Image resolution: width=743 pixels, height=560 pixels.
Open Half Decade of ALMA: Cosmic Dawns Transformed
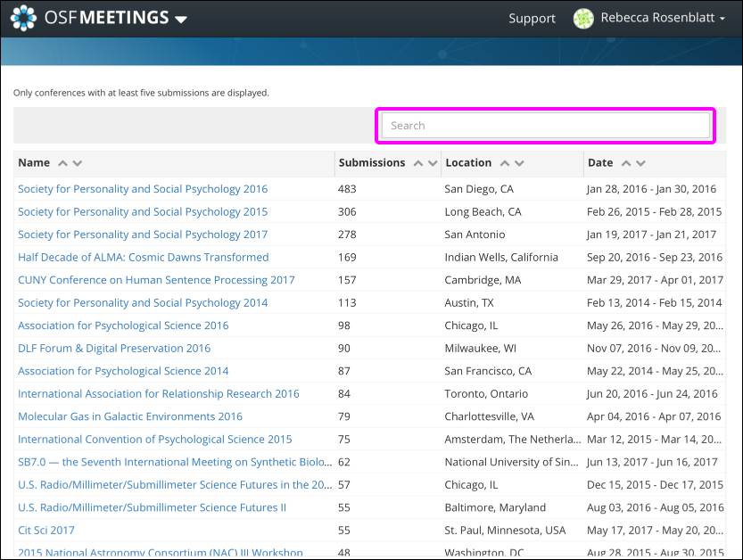(143, 257)
